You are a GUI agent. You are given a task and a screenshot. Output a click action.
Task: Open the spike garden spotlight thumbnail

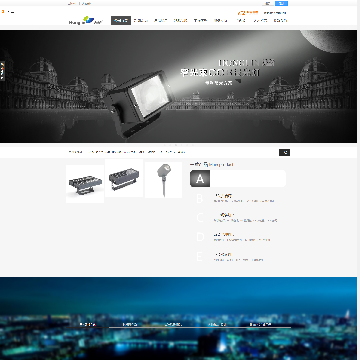(163, 180)
